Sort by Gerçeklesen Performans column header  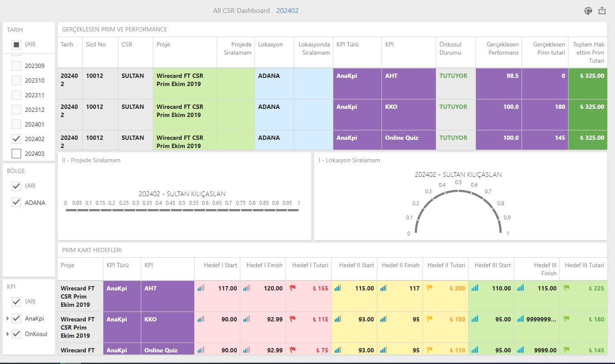point(499,52)
